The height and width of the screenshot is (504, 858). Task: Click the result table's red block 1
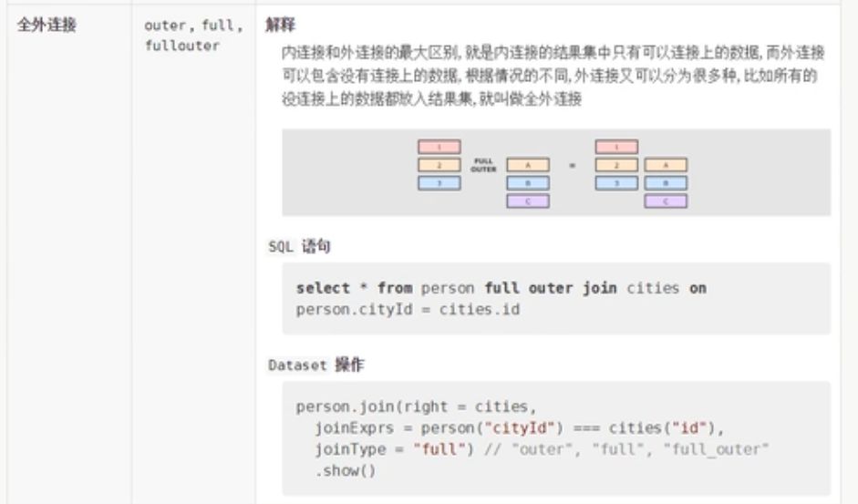(615, 147)
